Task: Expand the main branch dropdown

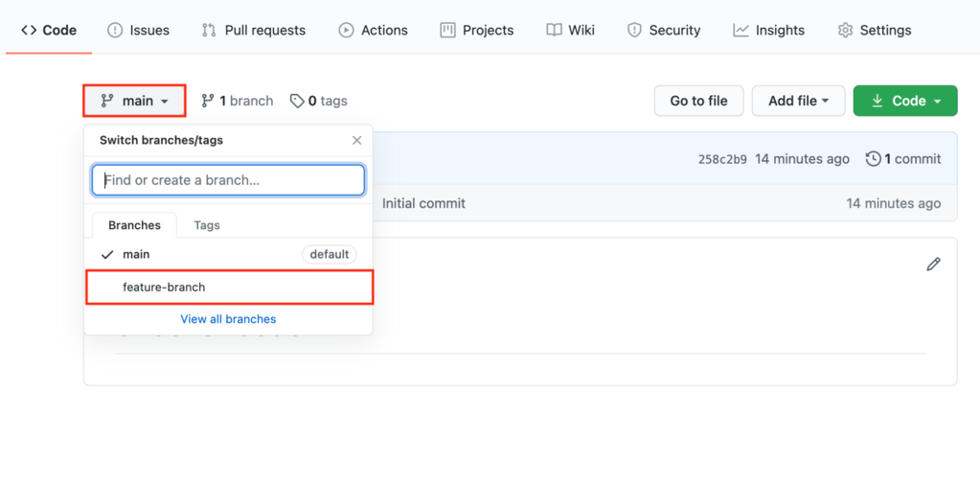Action: (x=135, y=101)
